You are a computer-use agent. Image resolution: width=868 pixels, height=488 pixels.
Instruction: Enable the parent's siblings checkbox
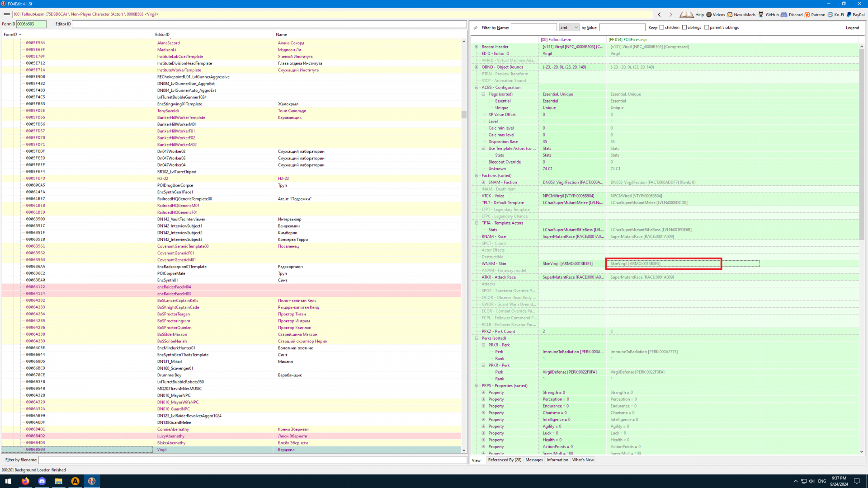(x=707, y=28)
